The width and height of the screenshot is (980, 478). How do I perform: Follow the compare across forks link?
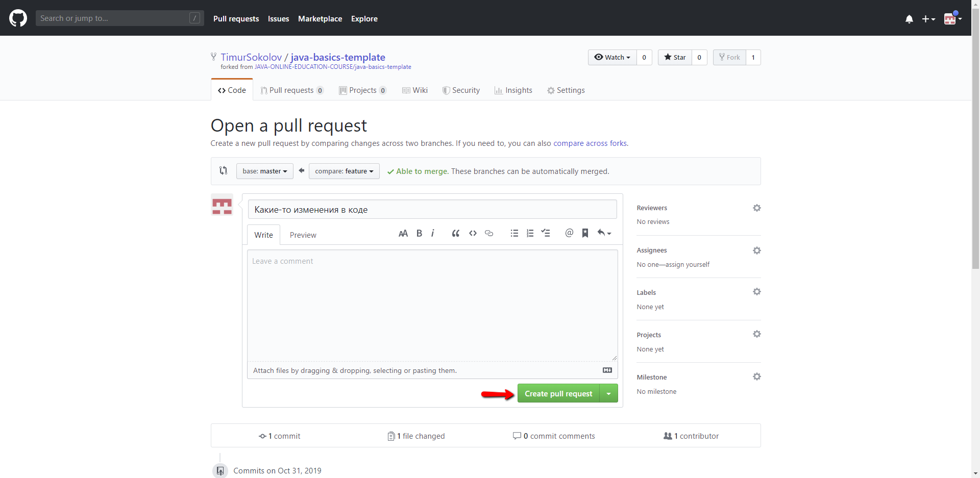tap(590, 143)
